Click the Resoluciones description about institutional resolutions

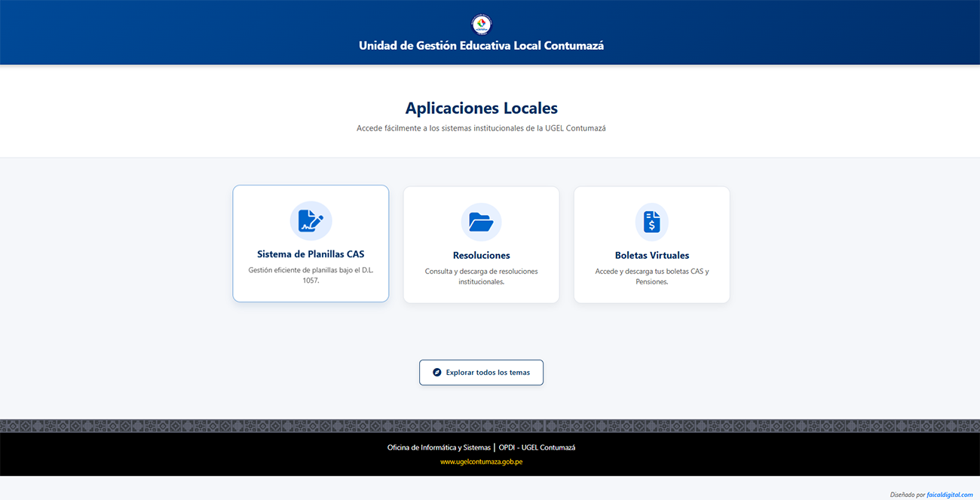click(481, 276)
